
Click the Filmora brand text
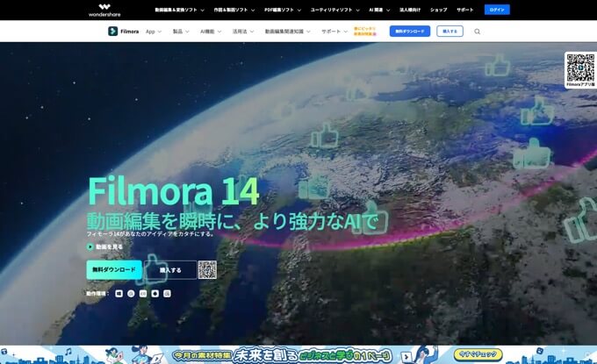(x=129, y=32)
